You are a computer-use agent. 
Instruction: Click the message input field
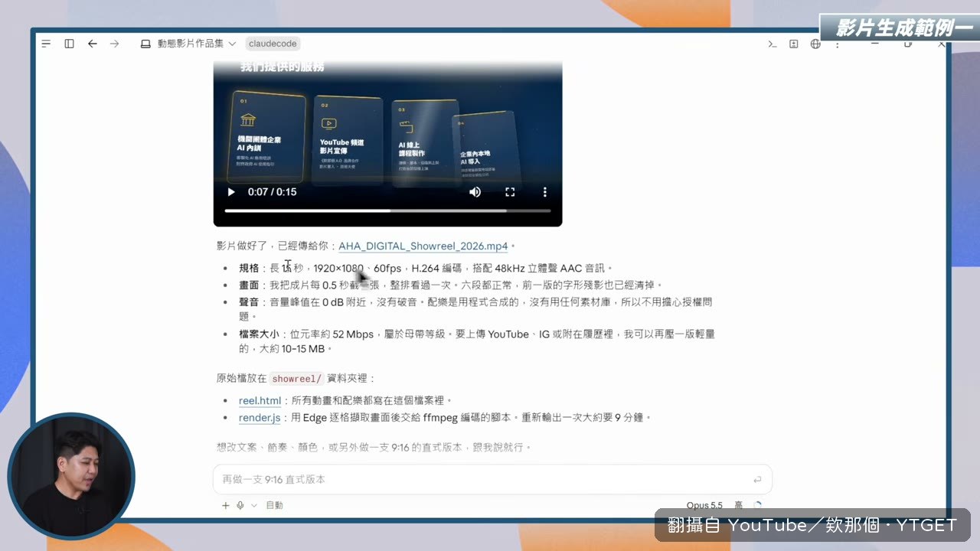point(492,479)
